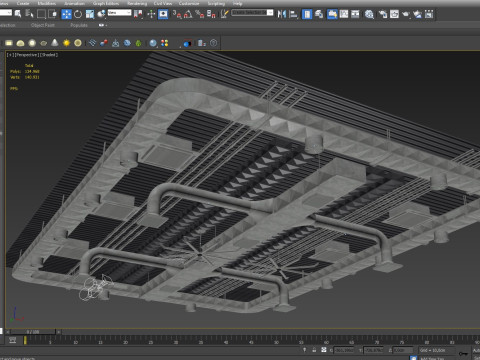Click the four colored balls icon

click(165, 43)
